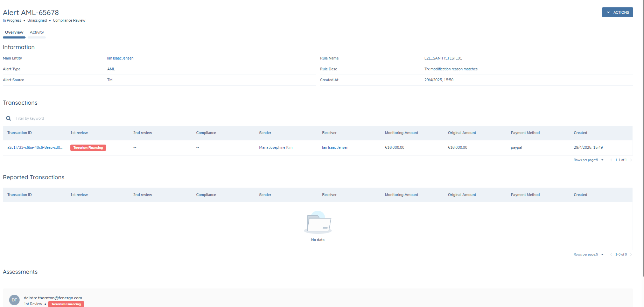Click the empty folder No data icon
The image size is (644, 307).
(318, 223)
